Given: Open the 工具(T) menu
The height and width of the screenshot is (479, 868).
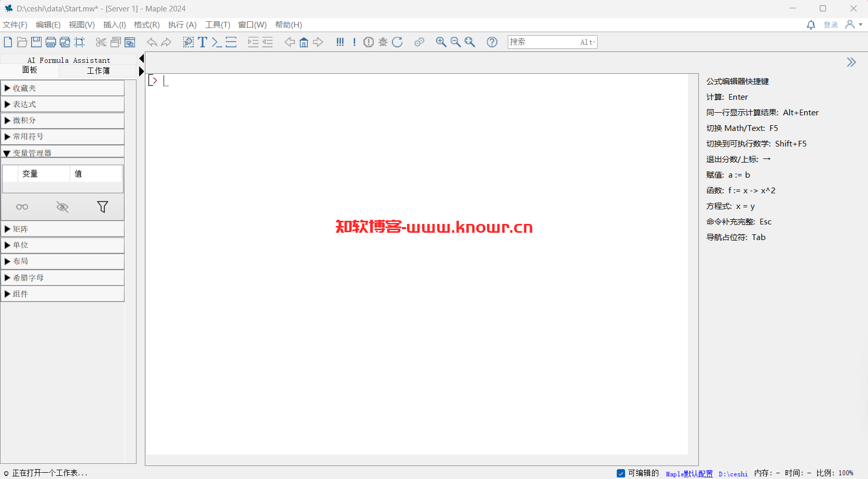Looking at the screenshot, I should tap(218, 25).
